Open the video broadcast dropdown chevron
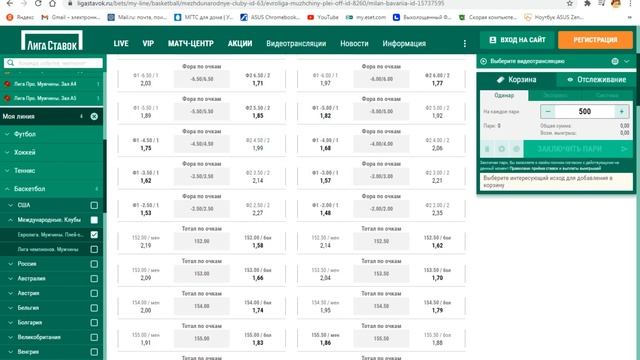 click(x=627, y=61)
